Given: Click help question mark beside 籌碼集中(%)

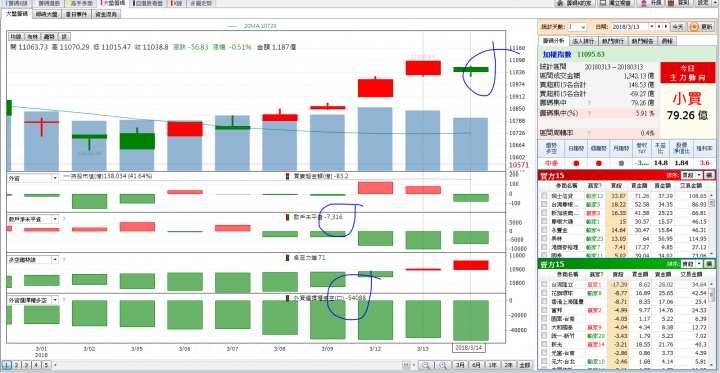Looking at the screenshot, I should click(x=589, y=113).
